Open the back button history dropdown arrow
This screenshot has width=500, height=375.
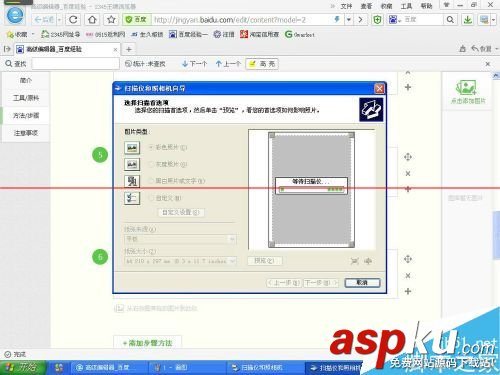(x=59, y=20)
